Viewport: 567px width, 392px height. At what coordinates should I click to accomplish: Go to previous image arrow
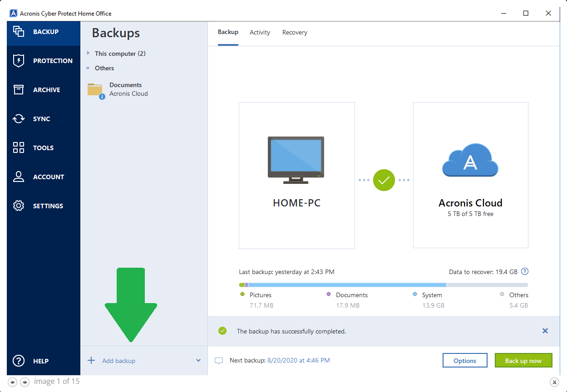coord(13,382)
